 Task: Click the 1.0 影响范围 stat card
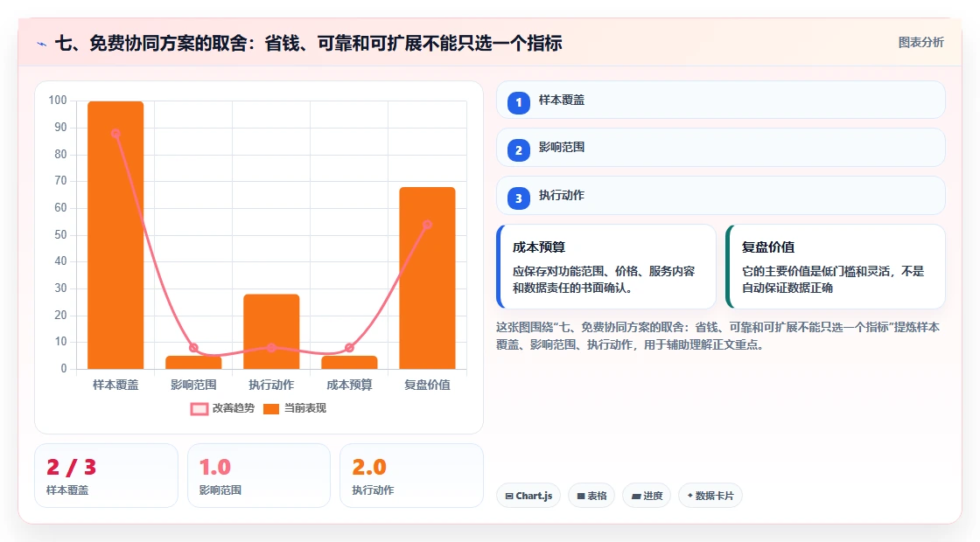click(x=259, y=476)
